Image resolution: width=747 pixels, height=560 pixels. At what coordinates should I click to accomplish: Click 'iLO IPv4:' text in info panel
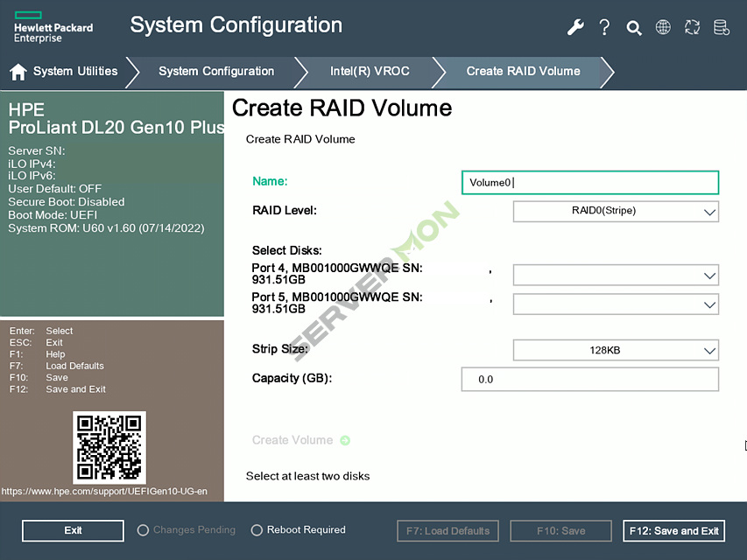[32, 164]
